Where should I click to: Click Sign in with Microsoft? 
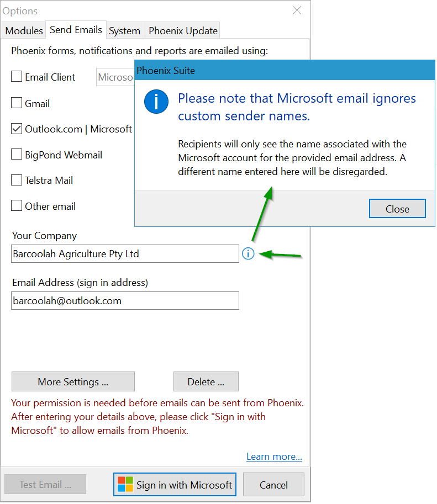pyautogui.click(x=175, y=484)
